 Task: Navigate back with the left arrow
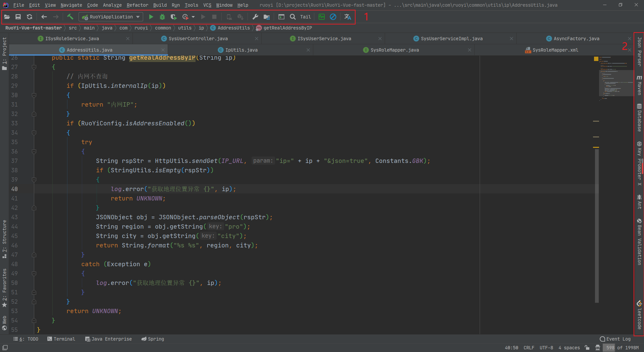[x=44, y=17]
